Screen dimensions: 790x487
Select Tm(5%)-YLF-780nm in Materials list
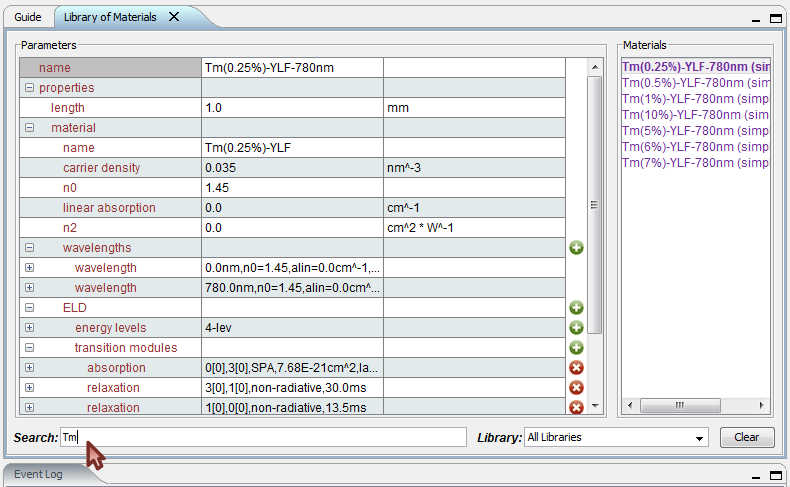[695, 131]
